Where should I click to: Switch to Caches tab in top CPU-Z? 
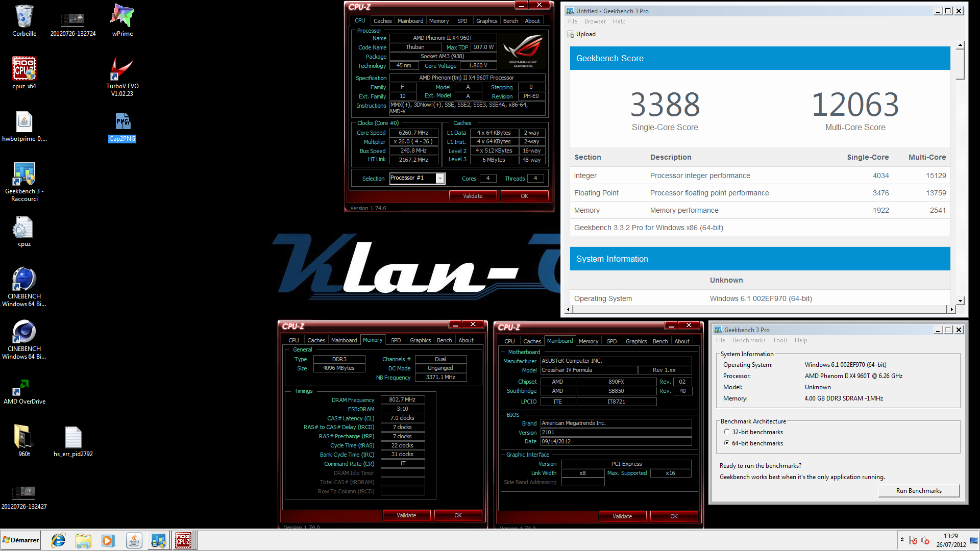coord(382,21)
